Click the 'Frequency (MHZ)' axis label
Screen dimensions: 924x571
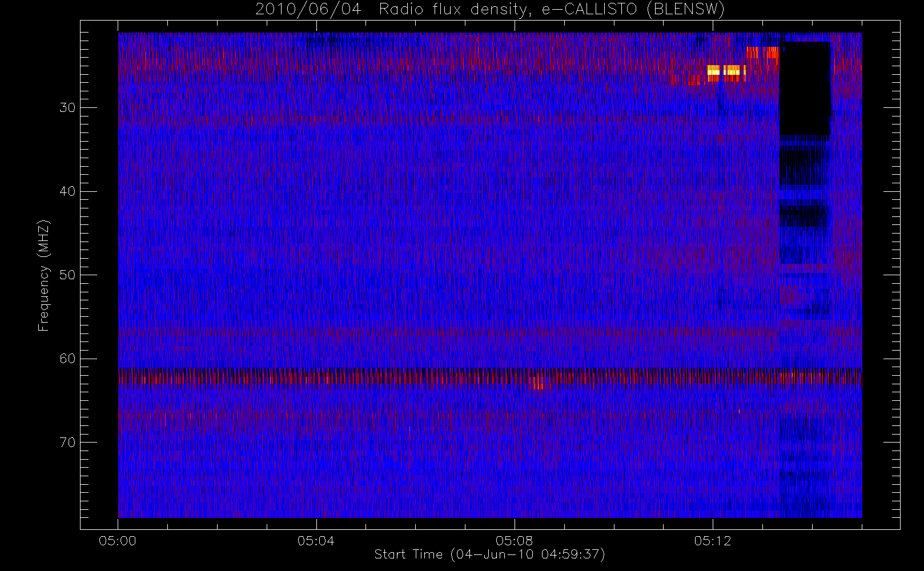coord(44,275)
